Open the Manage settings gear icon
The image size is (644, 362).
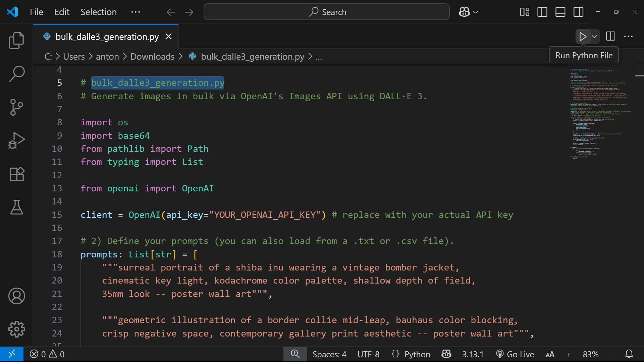pos(16,329)
